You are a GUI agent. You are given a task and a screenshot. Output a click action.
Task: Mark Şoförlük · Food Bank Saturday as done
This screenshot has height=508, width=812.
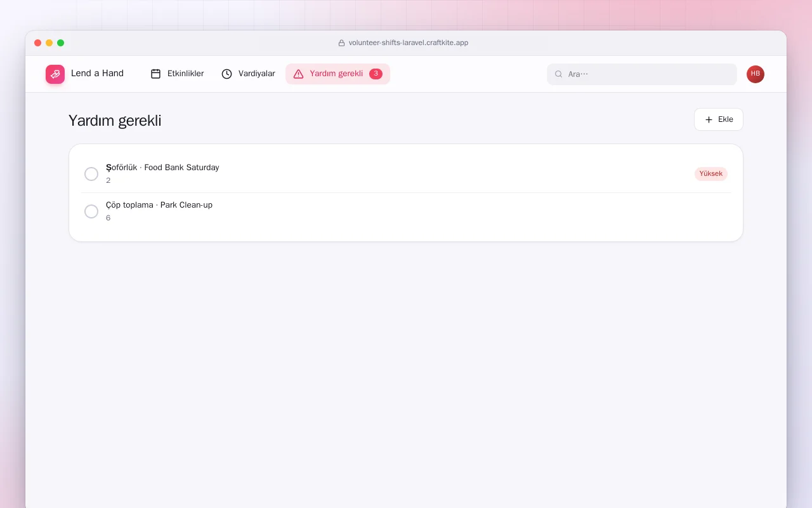point(91,174)
